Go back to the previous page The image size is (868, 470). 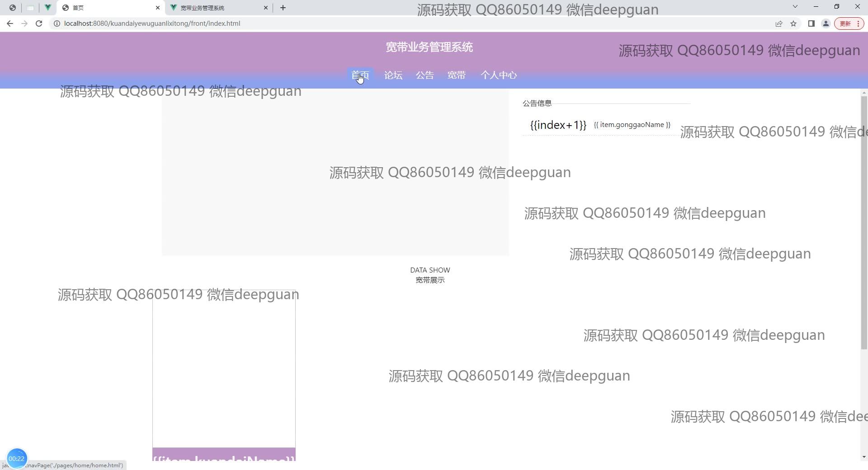click(x=10, y=23)
